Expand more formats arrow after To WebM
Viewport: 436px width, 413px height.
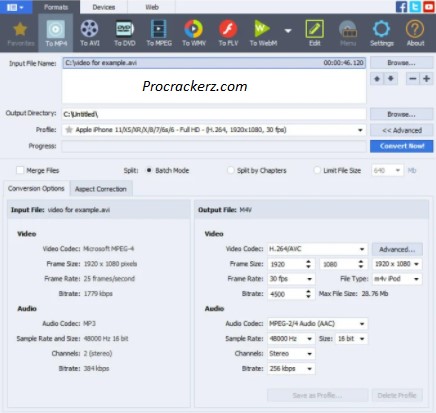pos(288,31)
